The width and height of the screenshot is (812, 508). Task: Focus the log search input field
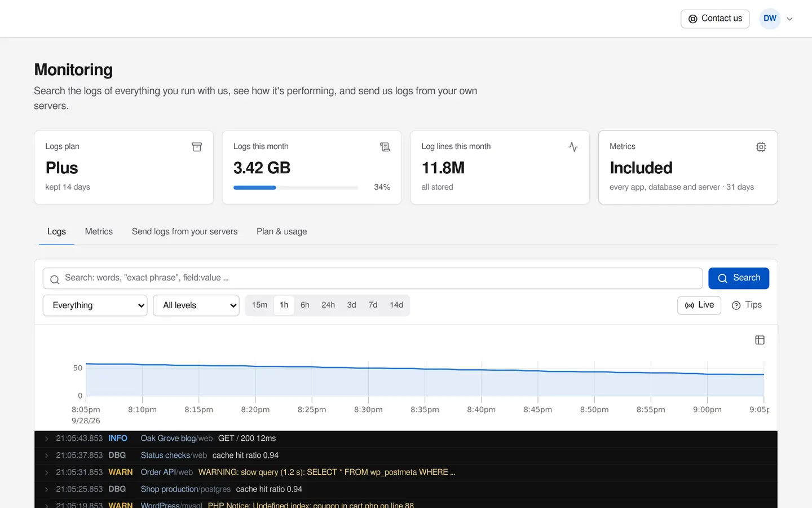(x=373, y=278)
